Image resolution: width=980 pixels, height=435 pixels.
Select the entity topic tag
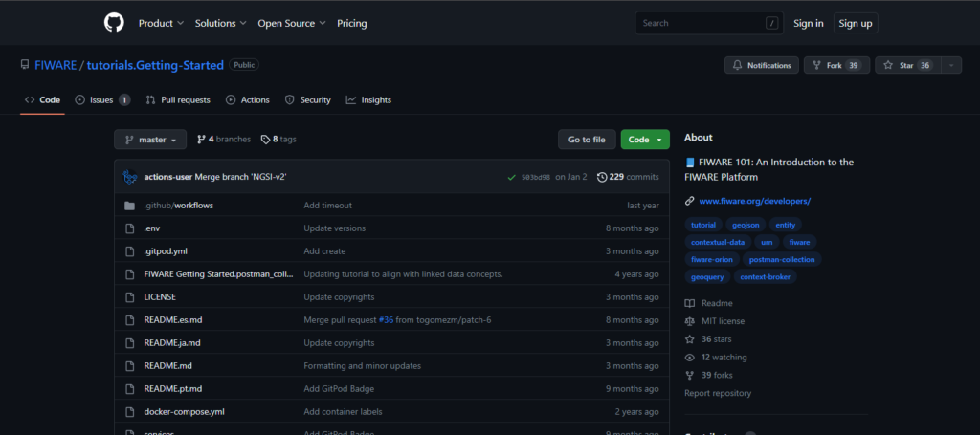pos(785,225)
